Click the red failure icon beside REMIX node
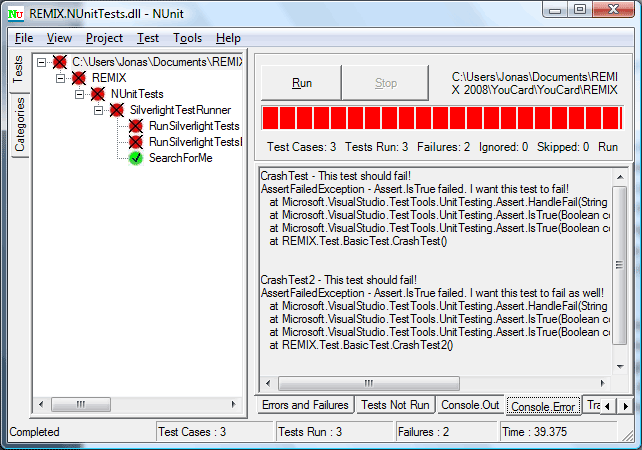The height and width of the screenshot is (450, 642). (79, 78)
